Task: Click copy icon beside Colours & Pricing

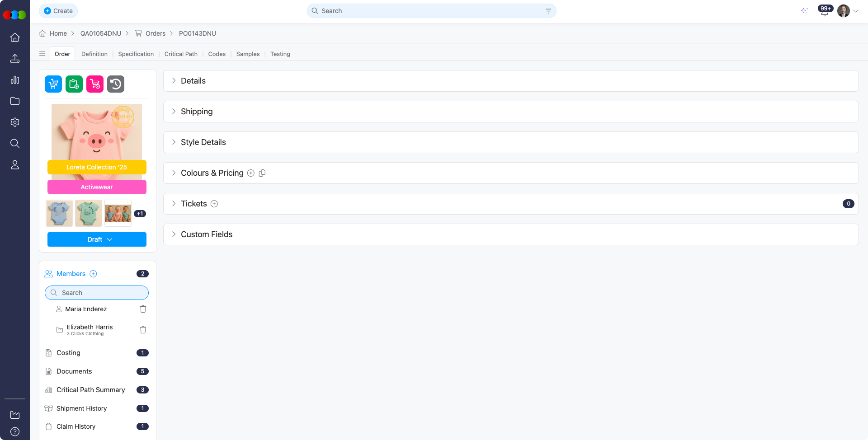Action: (262, 173)
